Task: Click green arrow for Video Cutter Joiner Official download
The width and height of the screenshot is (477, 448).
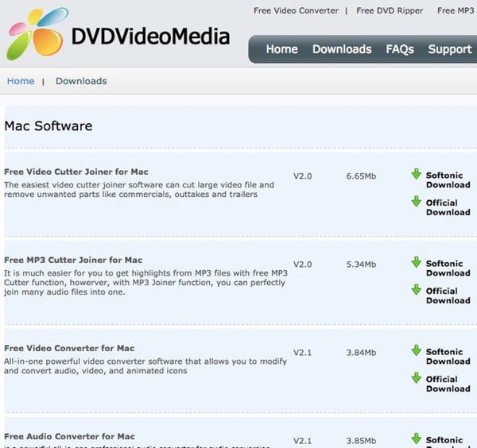Action: tap(416, 201)
